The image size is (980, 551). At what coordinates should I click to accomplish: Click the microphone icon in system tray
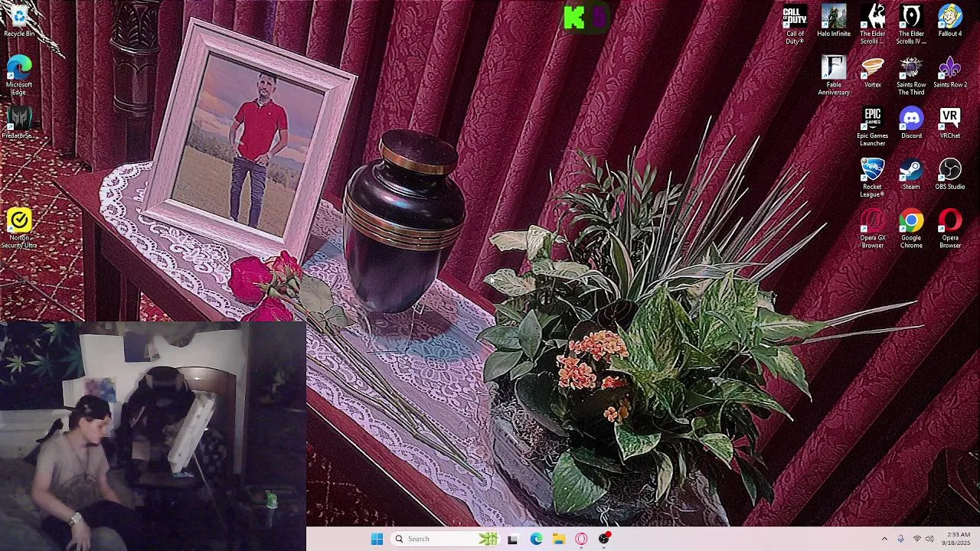(x=900, y=539)
